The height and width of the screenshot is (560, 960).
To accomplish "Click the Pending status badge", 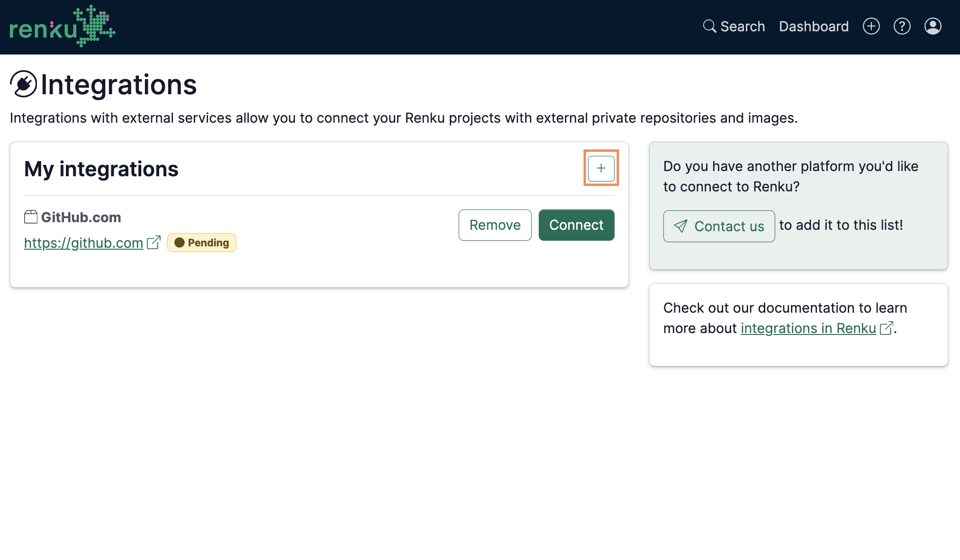I will [202, 243].
